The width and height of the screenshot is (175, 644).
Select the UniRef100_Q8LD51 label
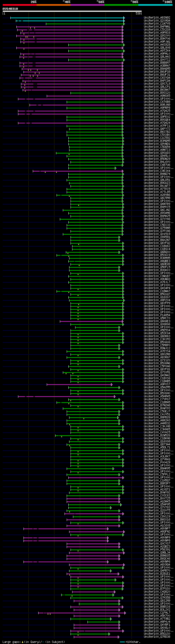pos(157,180)
